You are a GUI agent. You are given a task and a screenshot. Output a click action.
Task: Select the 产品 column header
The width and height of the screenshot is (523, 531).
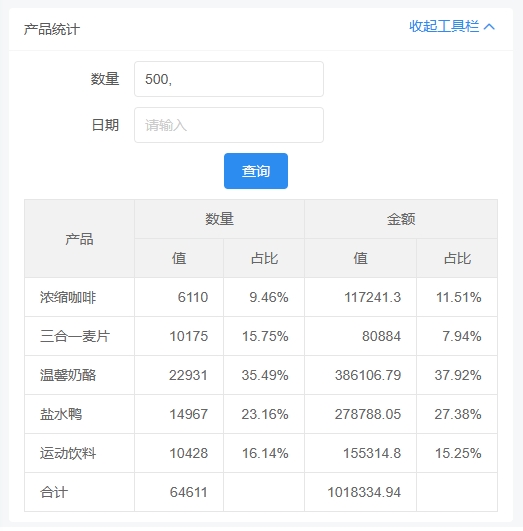point(79,239)
